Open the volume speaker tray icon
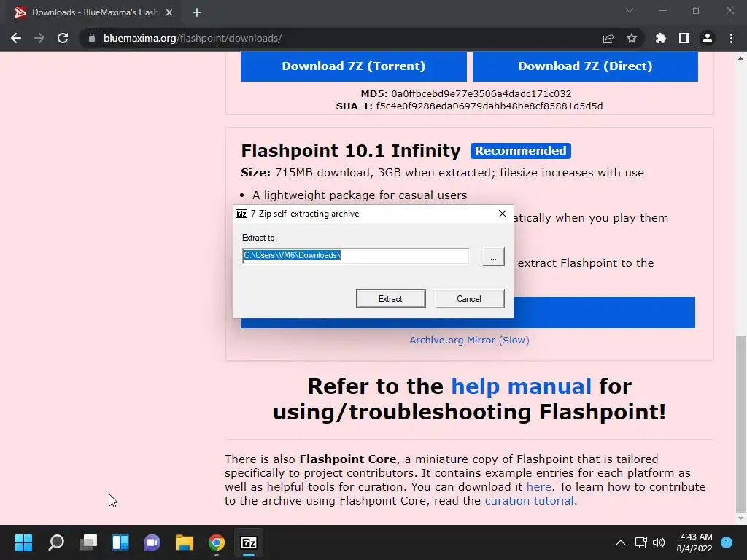 (x=659, y=542)
